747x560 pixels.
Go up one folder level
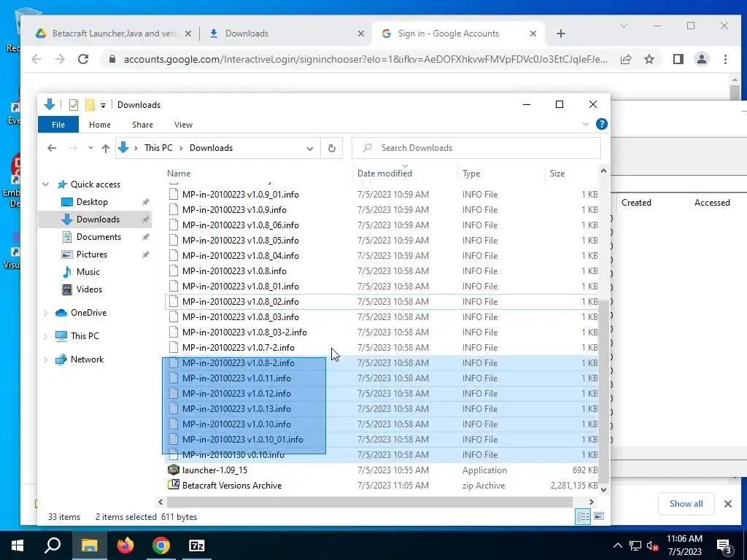click(x=106, y=148)
